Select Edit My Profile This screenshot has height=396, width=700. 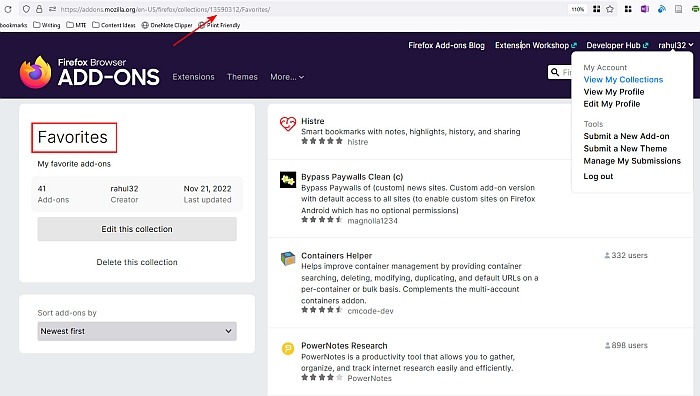(x=612, y=104)
